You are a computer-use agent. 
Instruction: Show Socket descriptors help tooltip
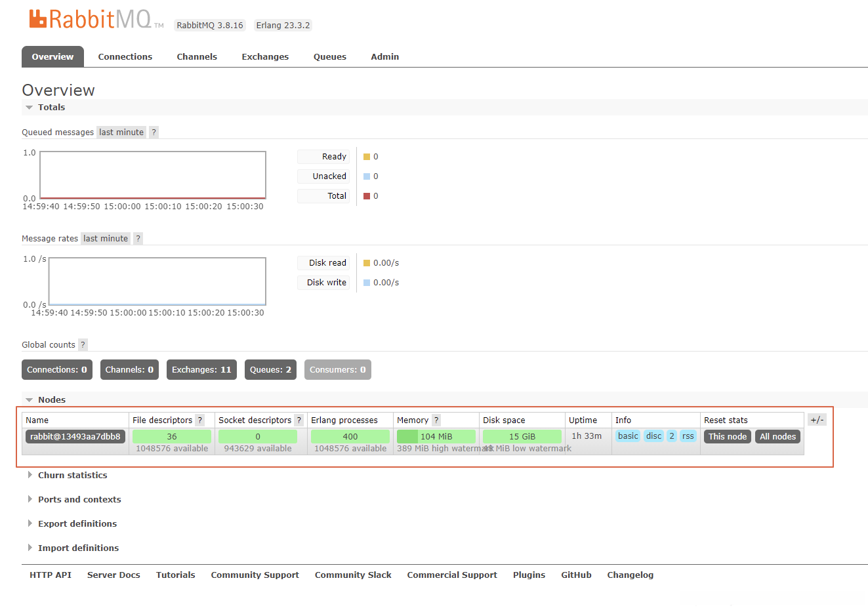[x=299, y=420]
